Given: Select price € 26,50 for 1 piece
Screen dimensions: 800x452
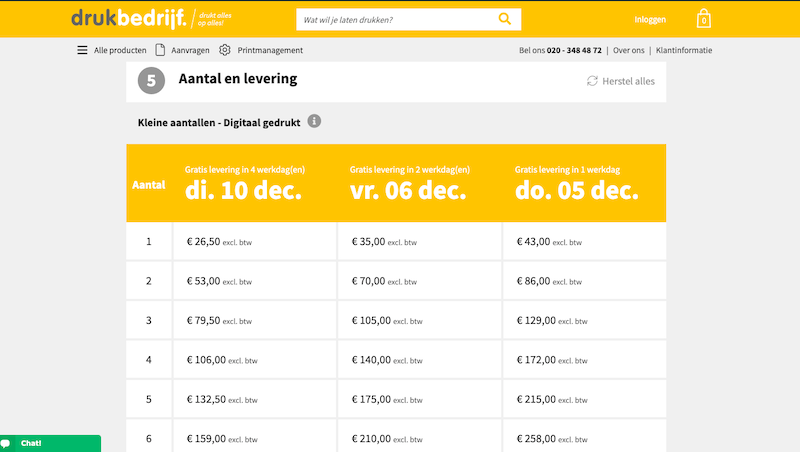Looking at the screenshot, I should (x=255, y=242).
